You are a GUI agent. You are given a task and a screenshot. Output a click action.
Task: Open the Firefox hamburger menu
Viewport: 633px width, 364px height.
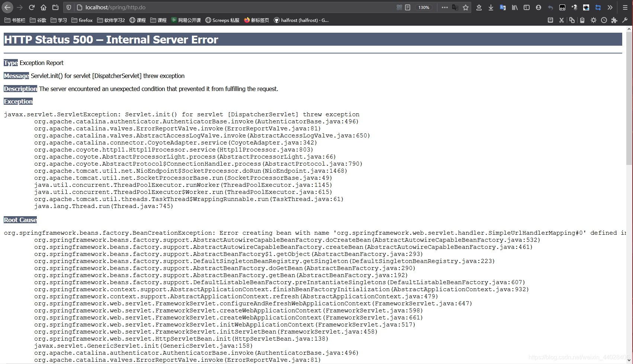pos(625,7)
